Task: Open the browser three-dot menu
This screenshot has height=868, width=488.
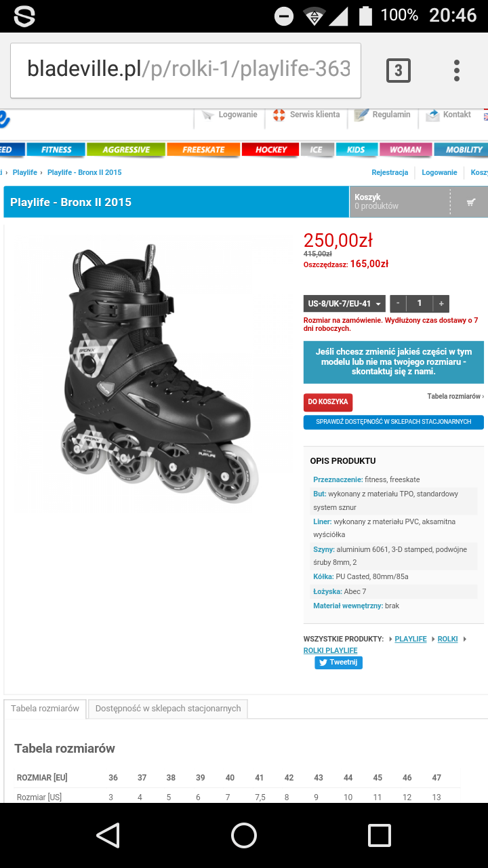Action: [x=457, y=71]
